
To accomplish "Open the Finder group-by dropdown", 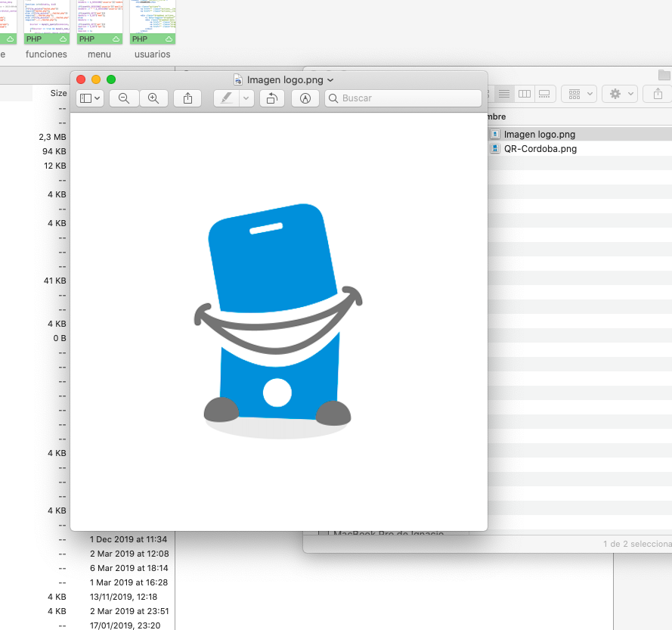I will click(x=580, y=94).
